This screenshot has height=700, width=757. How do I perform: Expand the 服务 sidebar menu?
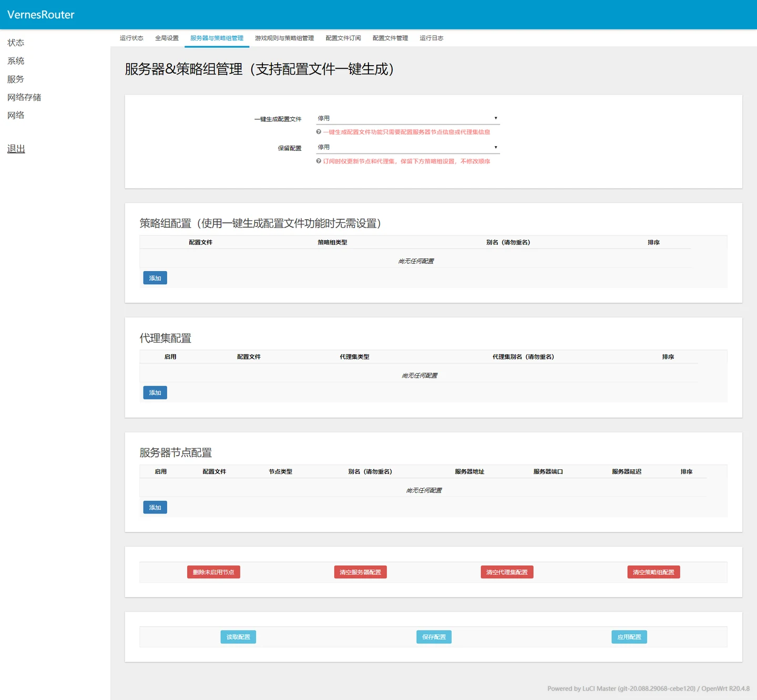pyautogui.click(x=16, y=79)
